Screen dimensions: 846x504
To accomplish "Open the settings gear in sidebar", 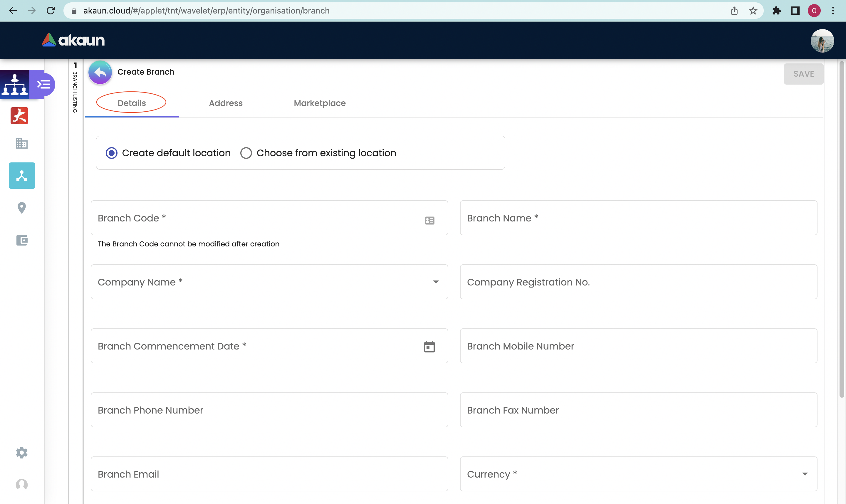I will point(21,452).
